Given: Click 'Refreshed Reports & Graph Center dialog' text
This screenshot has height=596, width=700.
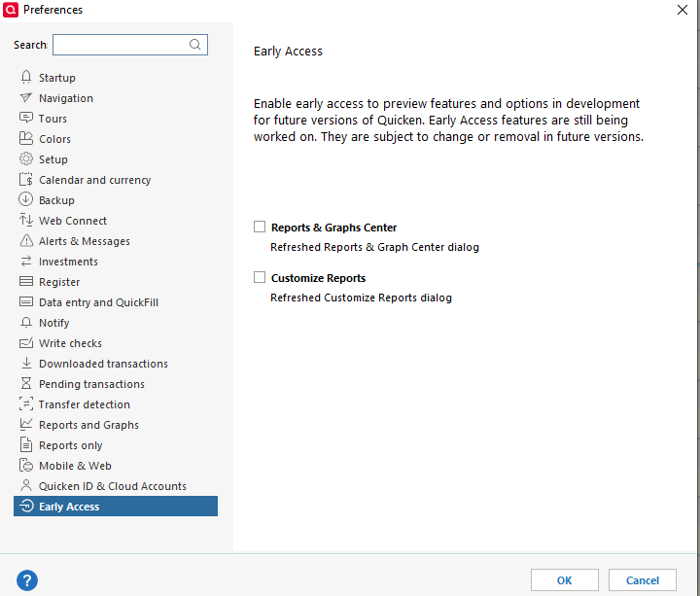Looking at the screenshot, I should click(374, 247).
